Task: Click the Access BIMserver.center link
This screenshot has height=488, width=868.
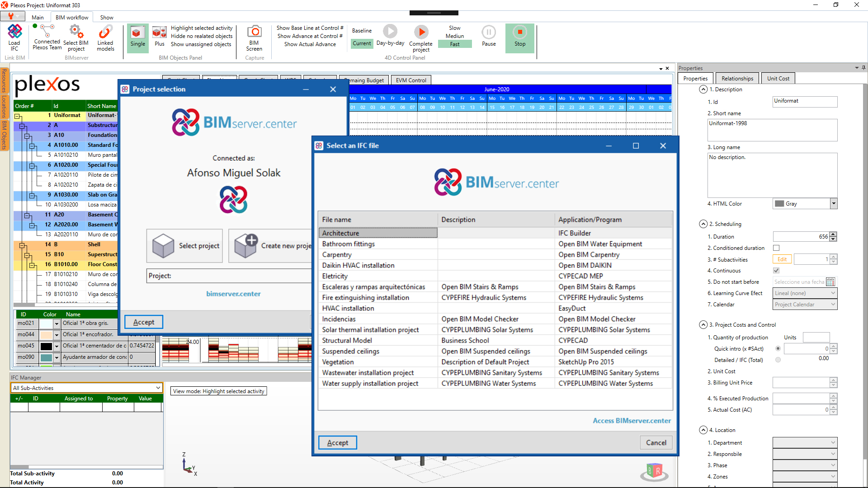Action: (632, 420)
